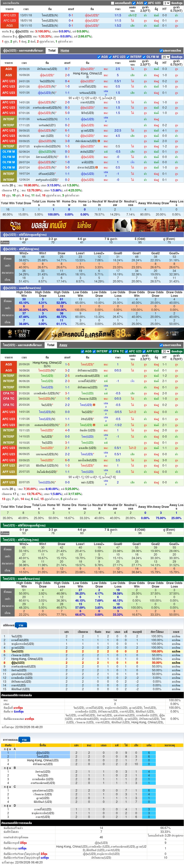Click the red card icon in the 08/01/26 Thailand row
The height and width of the screenshot is (868, 184).
coord(94,425)
